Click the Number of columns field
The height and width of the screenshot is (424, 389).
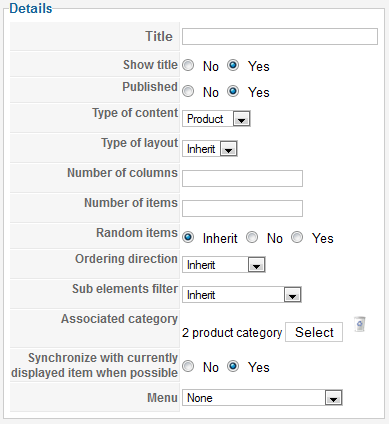242,178
